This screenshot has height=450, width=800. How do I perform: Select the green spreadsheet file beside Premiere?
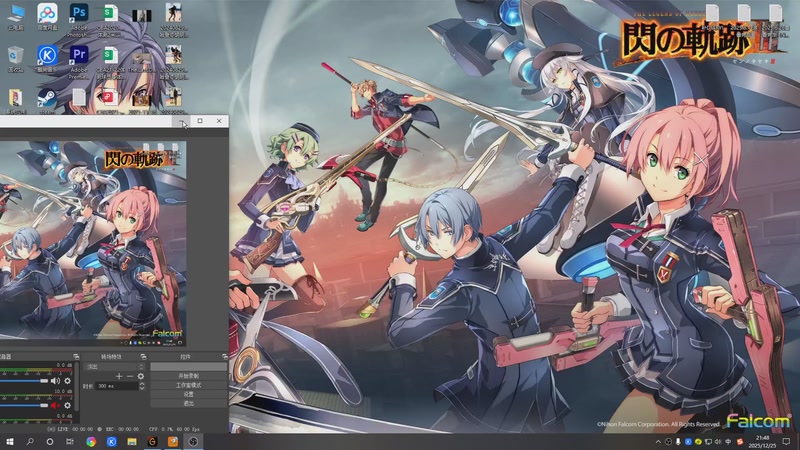pos(110,62)
